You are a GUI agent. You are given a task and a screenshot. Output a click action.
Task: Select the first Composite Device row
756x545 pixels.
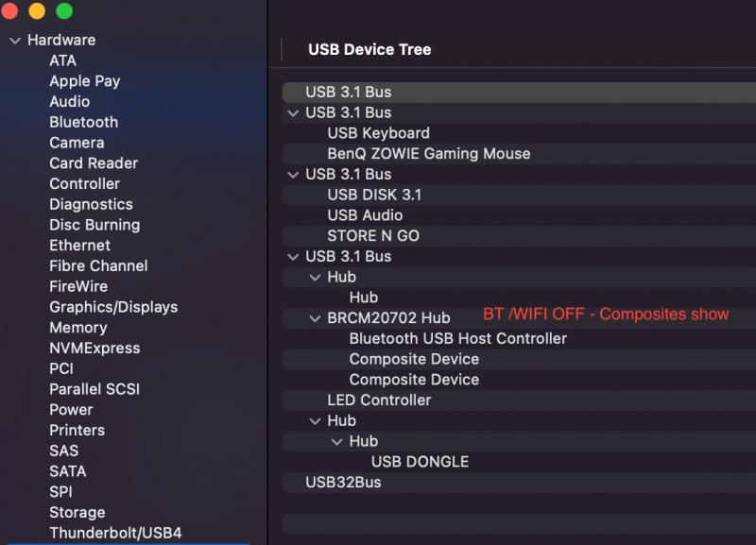tap(414, 359)
